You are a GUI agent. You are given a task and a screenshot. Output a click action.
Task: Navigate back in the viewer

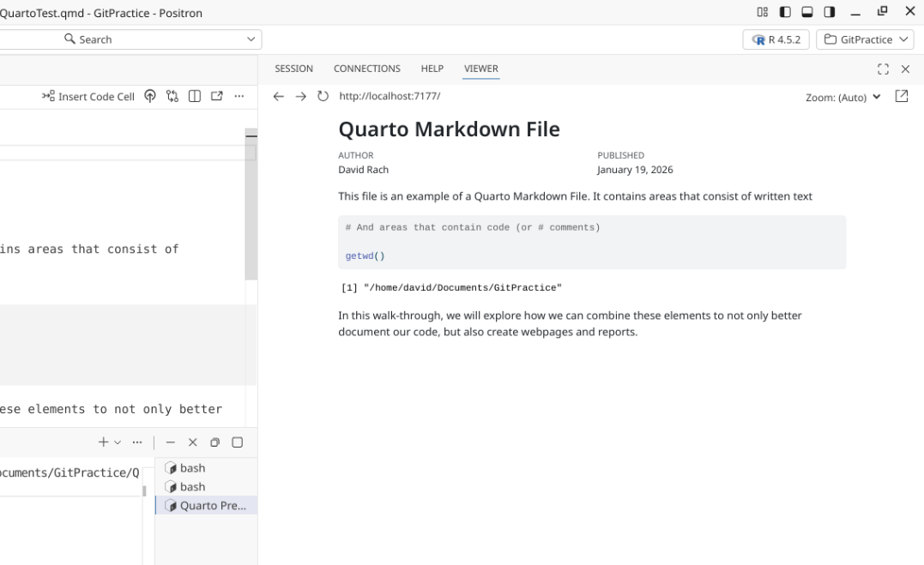[x=278, y=97]
